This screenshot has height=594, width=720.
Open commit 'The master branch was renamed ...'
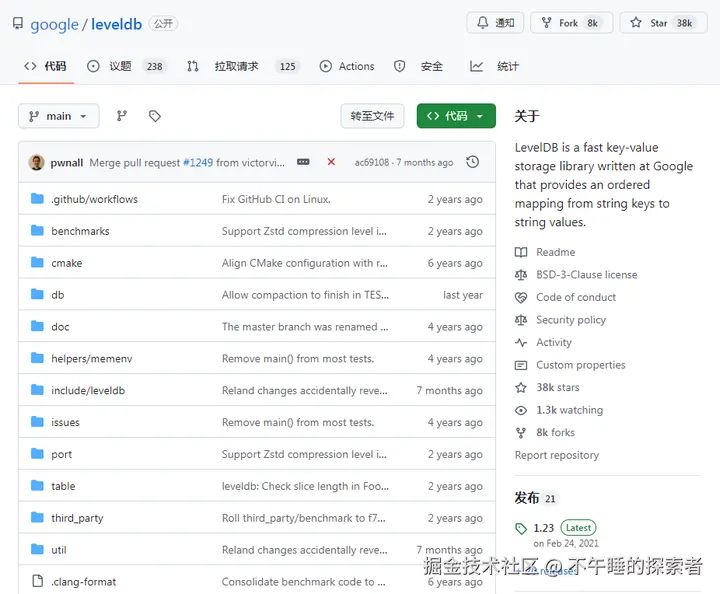coord(305,327)
